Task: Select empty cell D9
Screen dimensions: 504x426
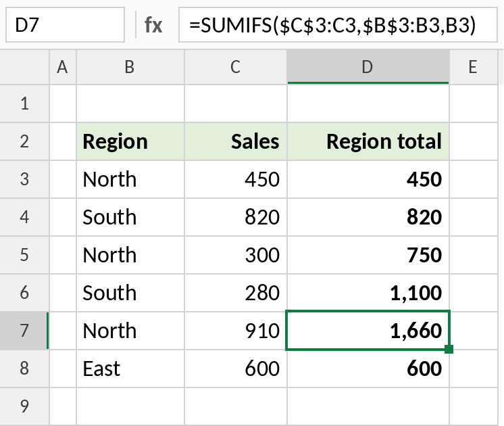Action: 368,406
